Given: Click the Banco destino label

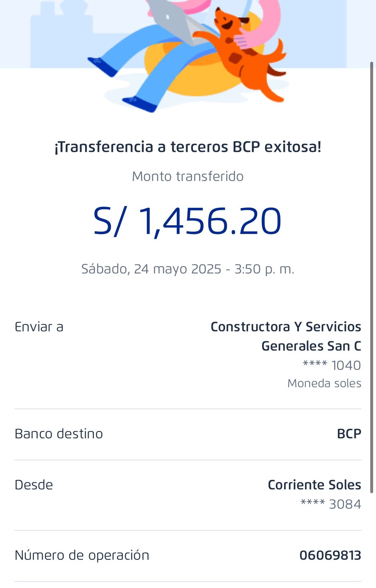Looking at the screenshot, I should click(x=59, y=434).
